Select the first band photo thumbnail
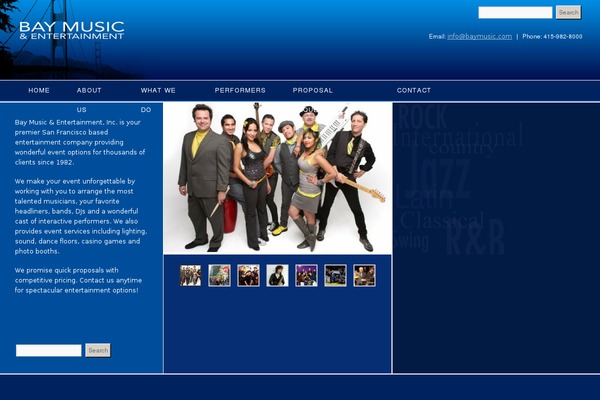This screenshot has height=400, width=600. click(x=191, y=275)
